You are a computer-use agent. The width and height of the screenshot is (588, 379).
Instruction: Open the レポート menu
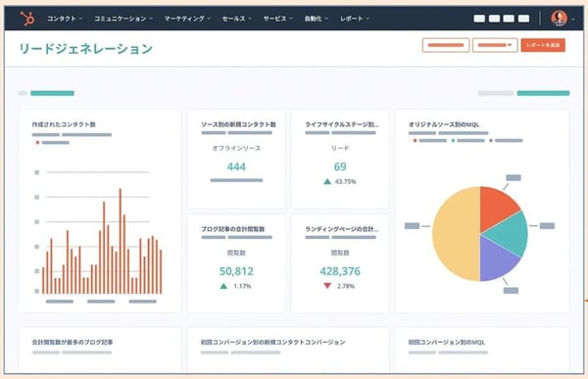tap(355, 19)
